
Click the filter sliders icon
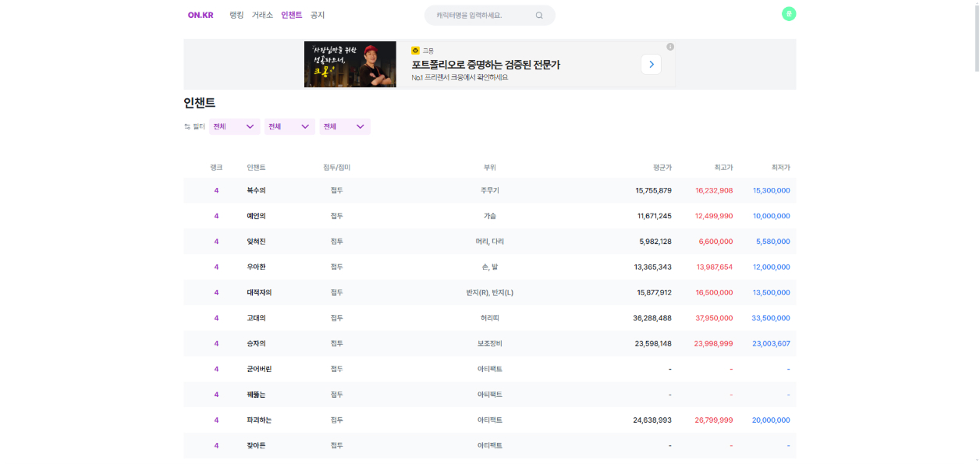point(187,126)
